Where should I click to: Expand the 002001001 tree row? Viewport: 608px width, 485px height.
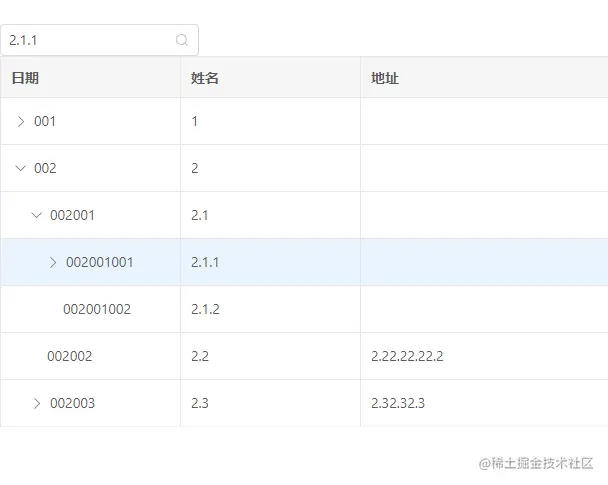coord(53,262)
